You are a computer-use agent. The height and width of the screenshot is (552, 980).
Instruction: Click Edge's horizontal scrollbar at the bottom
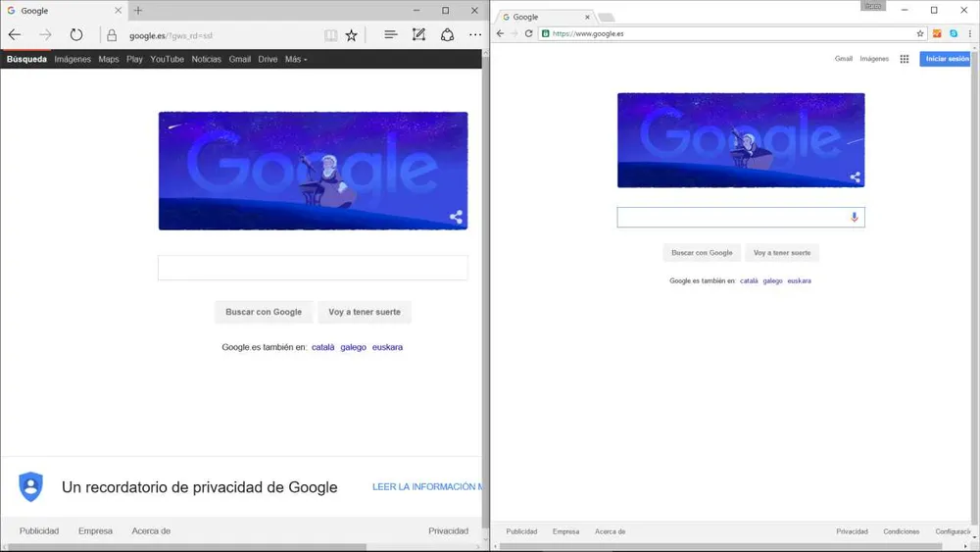click(x=196, y=547)
